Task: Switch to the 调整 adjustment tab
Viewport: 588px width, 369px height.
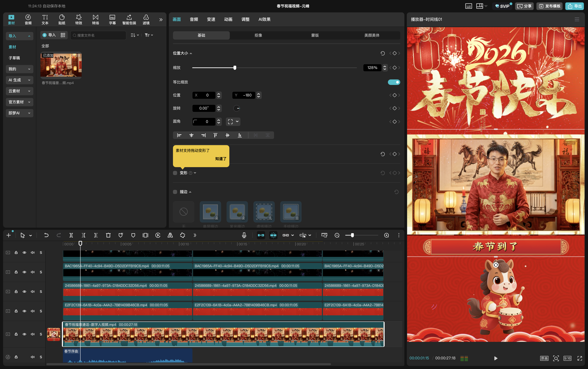Action: click(x=246, y=19)
